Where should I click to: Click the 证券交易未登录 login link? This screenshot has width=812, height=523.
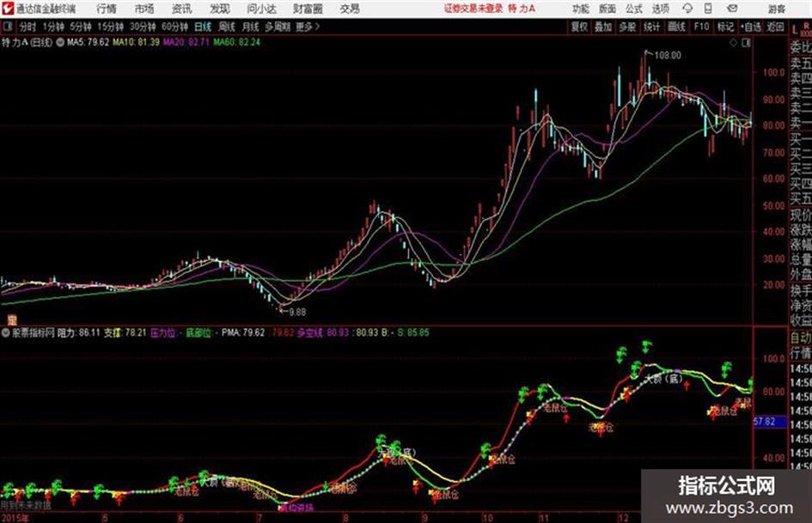(473, 9)
